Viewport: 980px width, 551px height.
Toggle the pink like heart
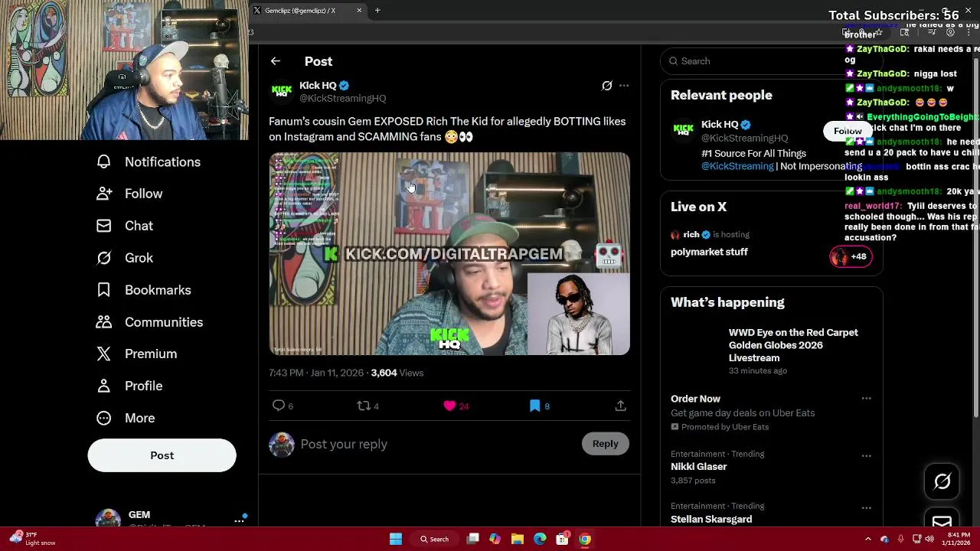point(449,406)
